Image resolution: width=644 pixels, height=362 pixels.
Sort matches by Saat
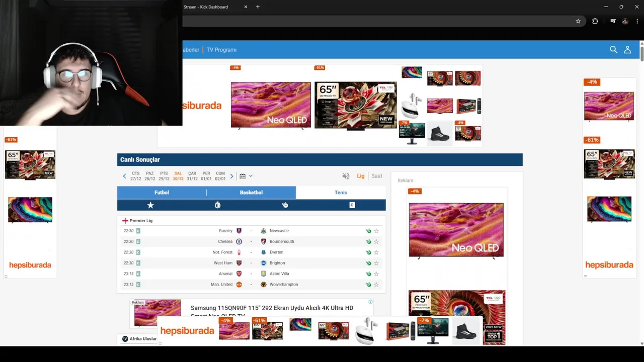(x=377, y=176)
